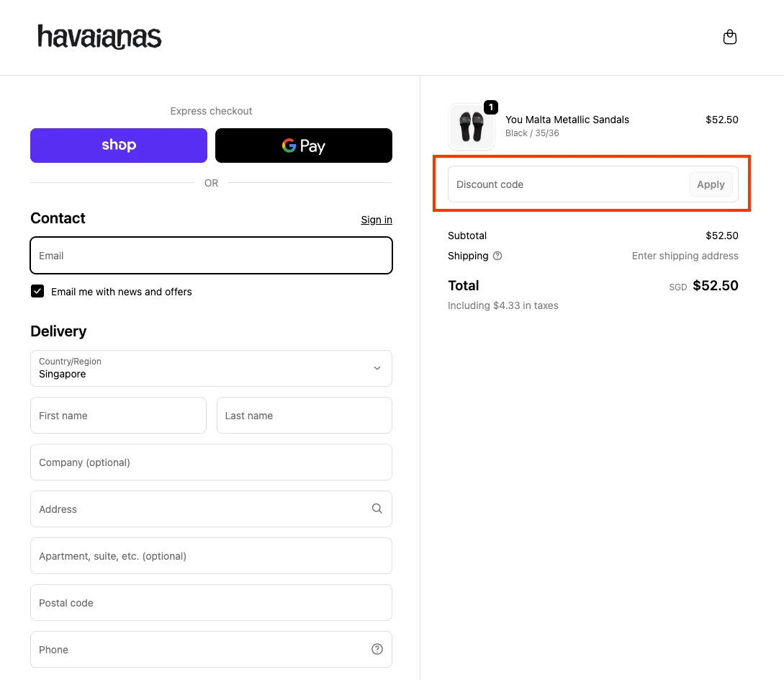This screenshot has height=680, width=784.
Task: Uncheck Email me with news and offers
Action: 37,291
